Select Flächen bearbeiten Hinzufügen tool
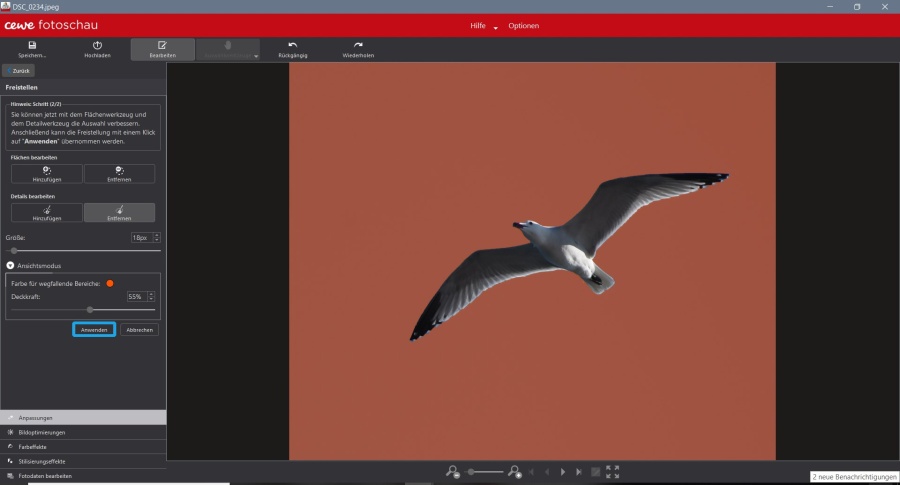Screen dimensions: 900x485 coord(47,174)
